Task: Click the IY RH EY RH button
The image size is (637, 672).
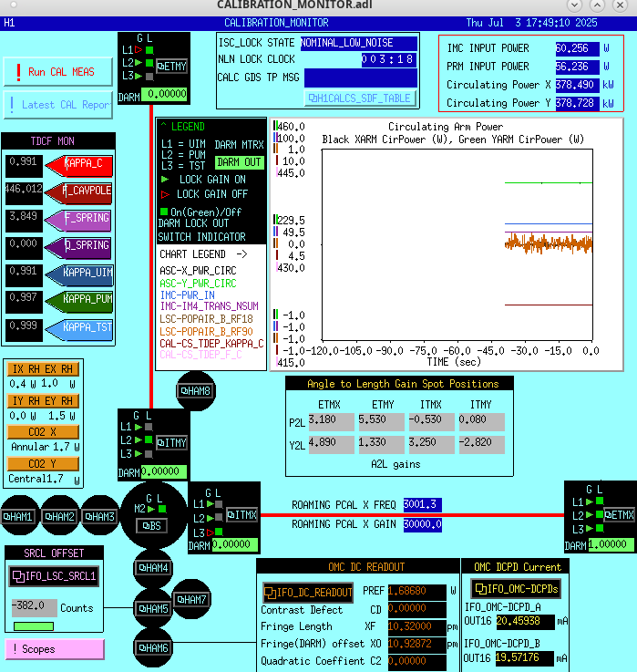Action: 43,401
